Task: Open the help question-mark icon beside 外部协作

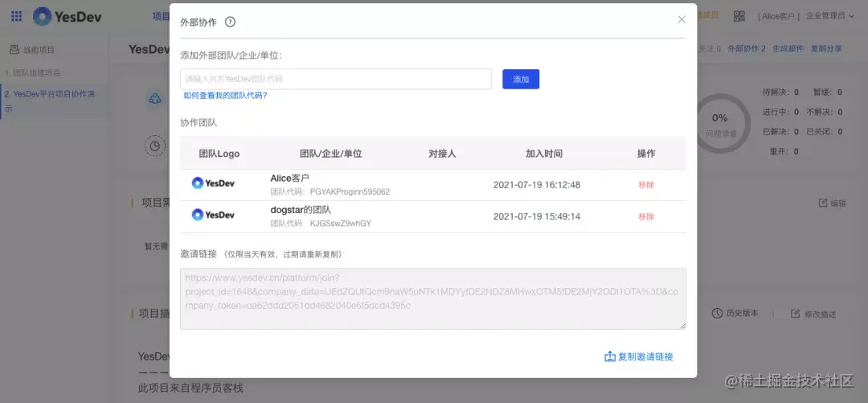Action: click(x=231, y=23)
